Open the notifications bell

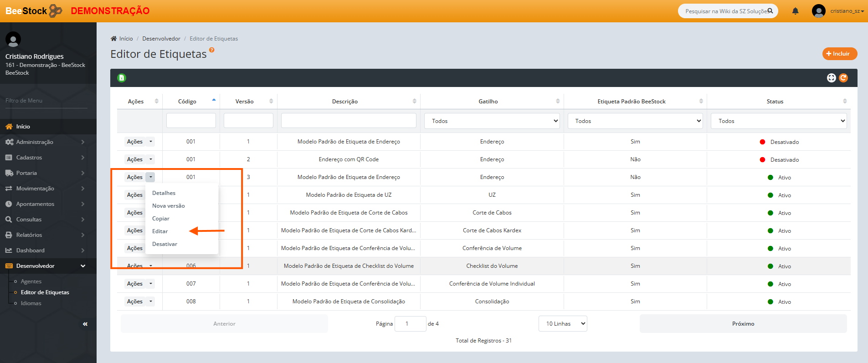click(x=795, y=11)
